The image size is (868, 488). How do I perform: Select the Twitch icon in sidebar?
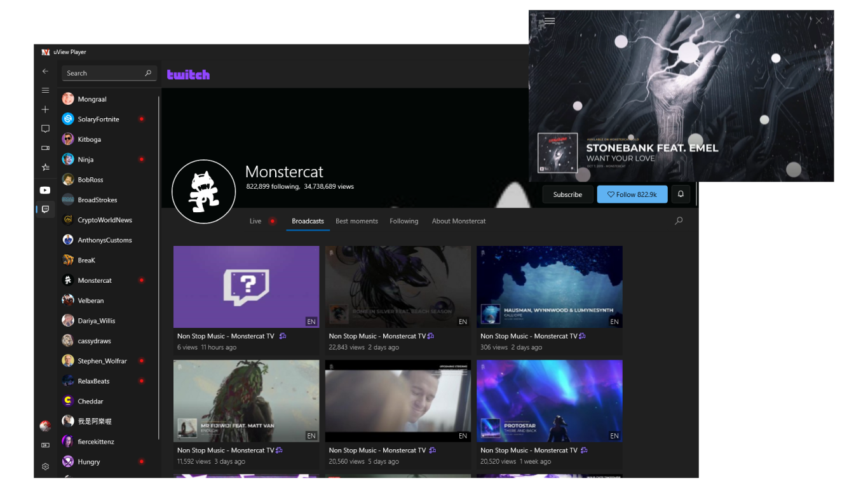coord(45,209)
